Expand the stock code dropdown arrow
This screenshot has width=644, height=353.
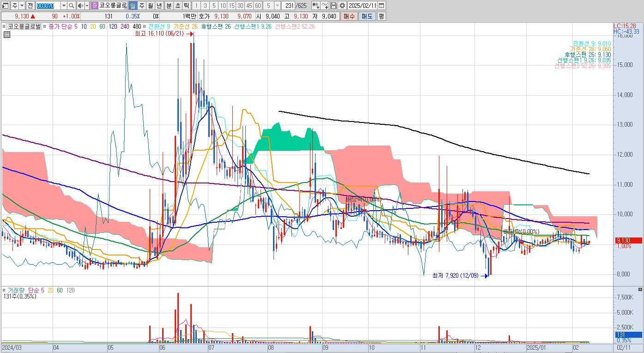coord(64,6)
